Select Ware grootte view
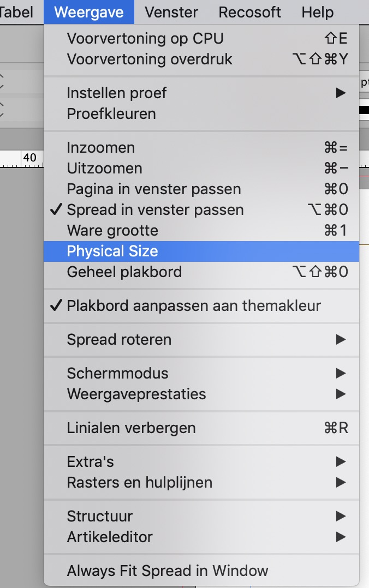 (x=112, y=230)
